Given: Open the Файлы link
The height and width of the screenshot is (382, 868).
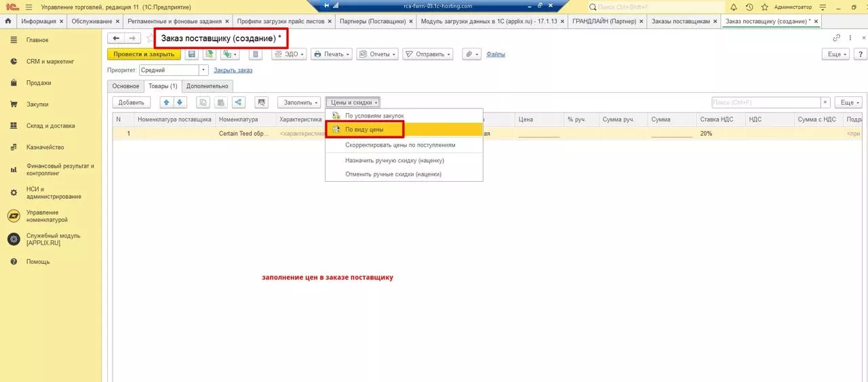Looking at the screenshot, I should point(496,54).
